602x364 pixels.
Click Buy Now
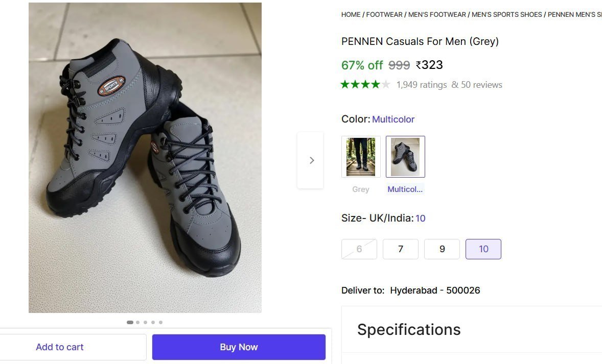[x=239, y=347]
